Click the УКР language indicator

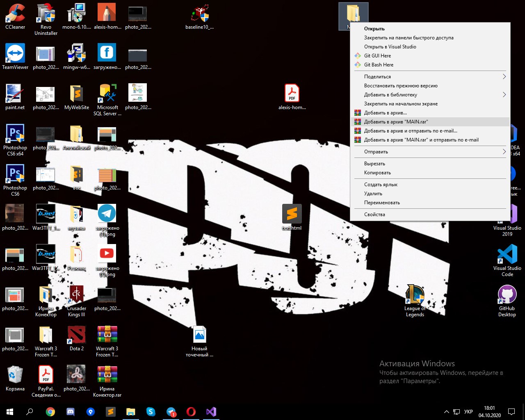click(x=468, y=412)
